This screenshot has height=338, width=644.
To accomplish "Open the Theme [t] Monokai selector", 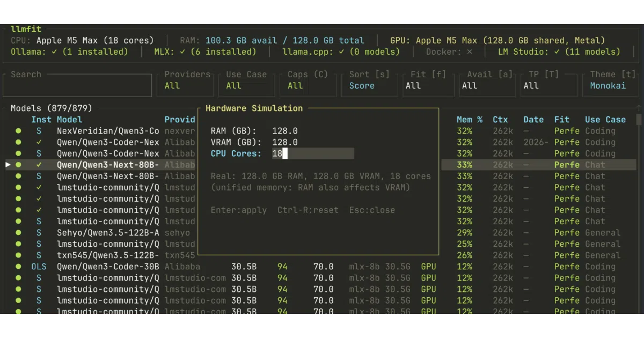I will pyautogui.click(x=610, y=85).
